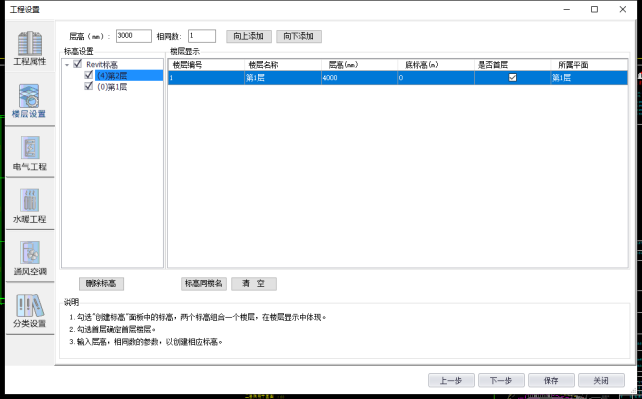The height and width of the screenshot is (399, 642).
Task: Click the 标高同楼名 button
Action: coord(203,284)
